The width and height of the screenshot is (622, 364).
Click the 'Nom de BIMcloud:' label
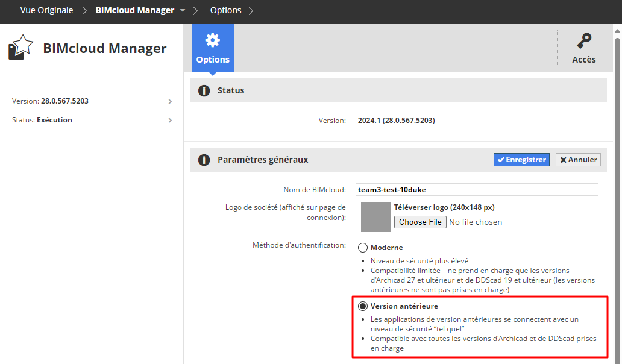[x=315, y=190]
